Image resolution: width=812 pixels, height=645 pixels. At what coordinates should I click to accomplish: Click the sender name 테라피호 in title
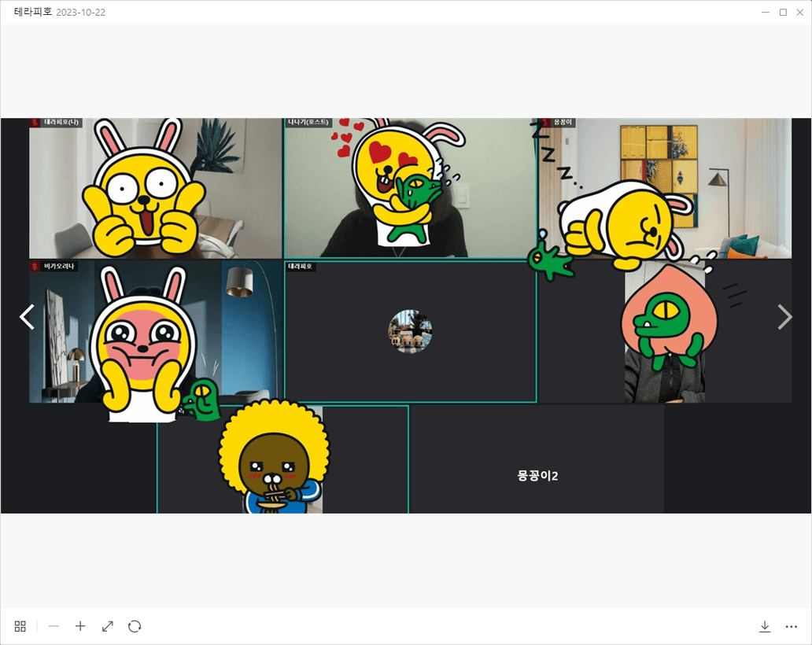pyautogui.click(x=33, y=12)
